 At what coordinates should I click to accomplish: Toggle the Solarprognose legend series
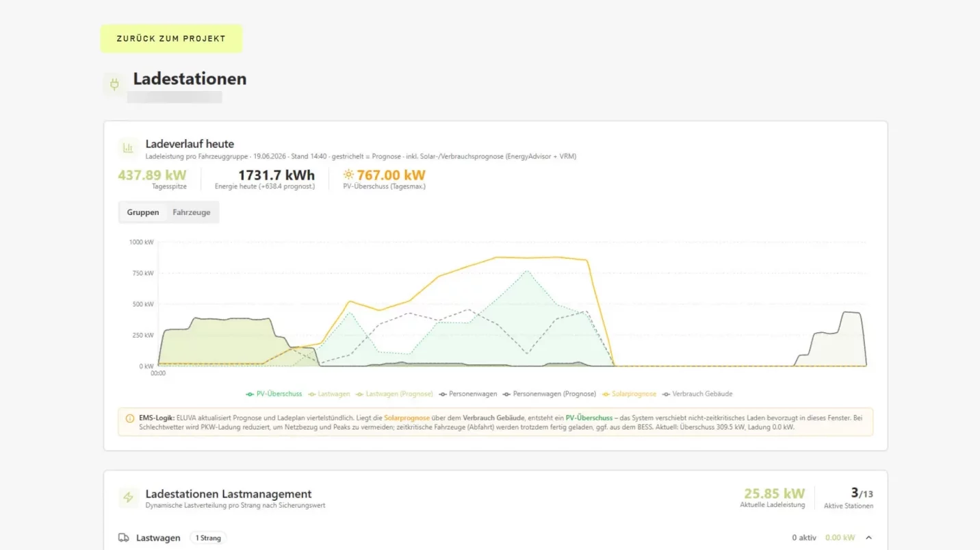pos(629,394)
